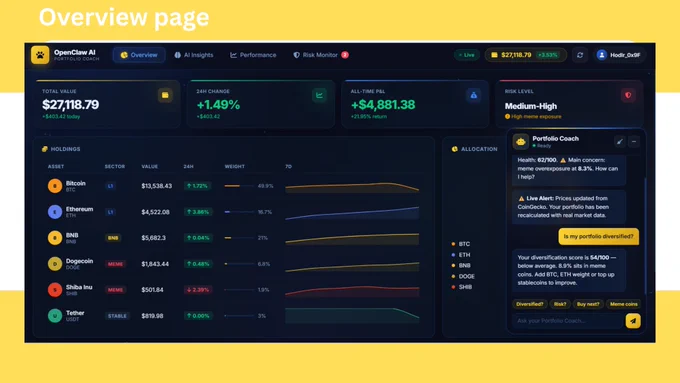Click the Buy next? suggestion chip
This screenshot has height=383, width=680.
coord(588,304)
